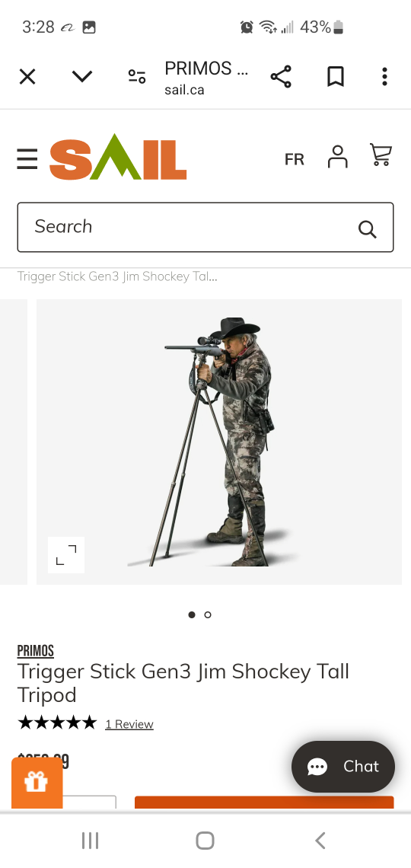Close the custom tab
Viewport: 411px width, 868px height.
(x=27, y=76)
